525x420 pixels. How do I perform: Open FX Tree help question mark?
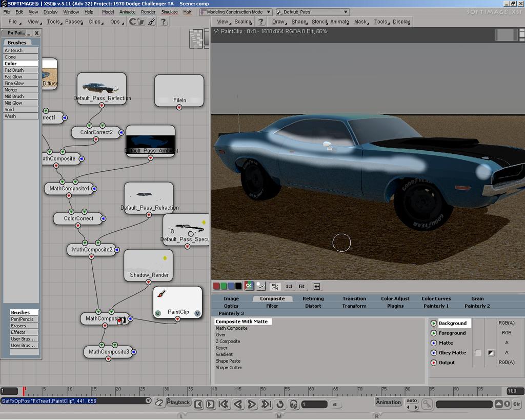(163, 22)
